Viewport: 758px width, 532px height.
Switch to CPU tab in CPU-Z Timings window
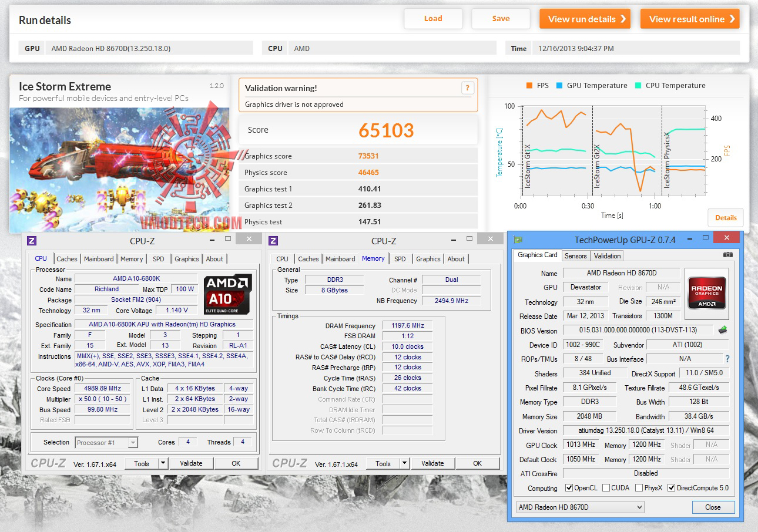pos(283,259)
